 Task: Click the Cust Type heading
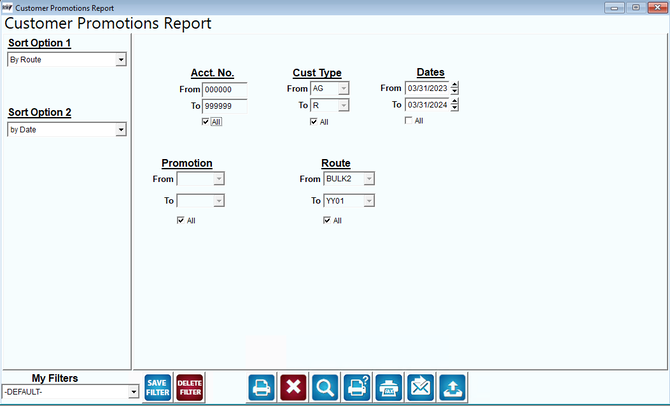tap(317, 73)
